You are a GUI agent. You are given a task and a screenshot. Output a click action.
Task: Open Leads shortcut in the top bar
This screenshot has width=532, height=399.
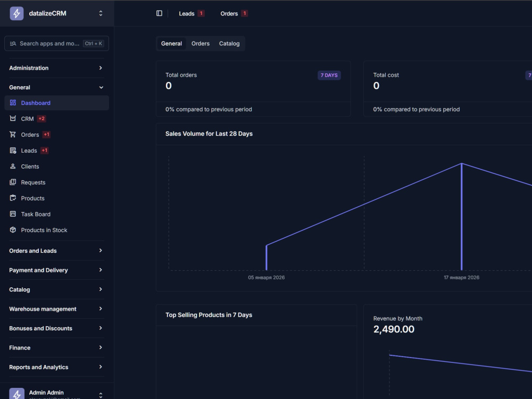coord(192,14)
